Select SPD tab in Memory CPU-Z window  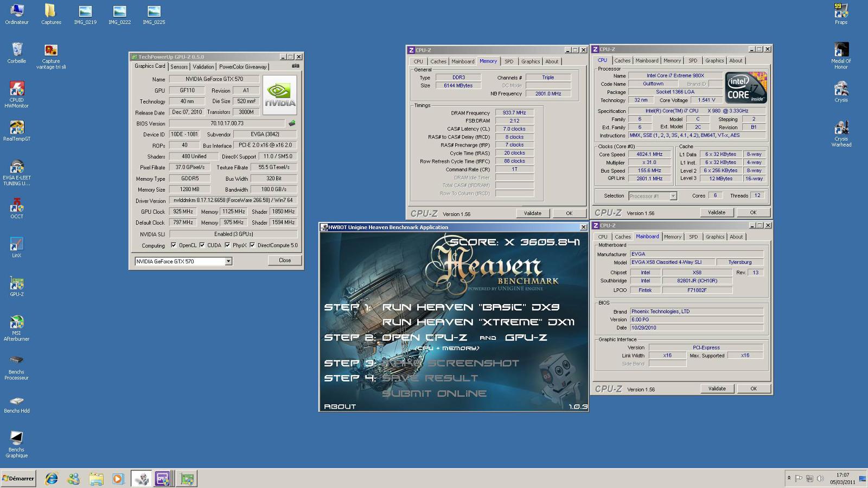509,61
